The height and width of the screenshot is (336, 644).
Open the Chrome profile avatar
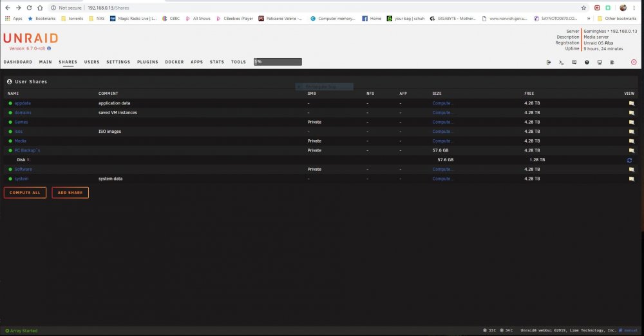click(x=623, y=8)
